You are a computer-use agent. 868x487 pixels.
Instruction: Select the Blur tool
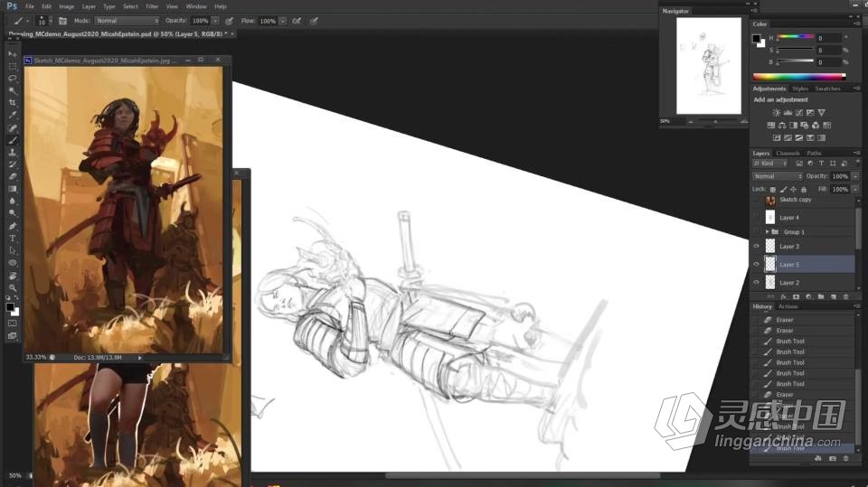point(12,201)
